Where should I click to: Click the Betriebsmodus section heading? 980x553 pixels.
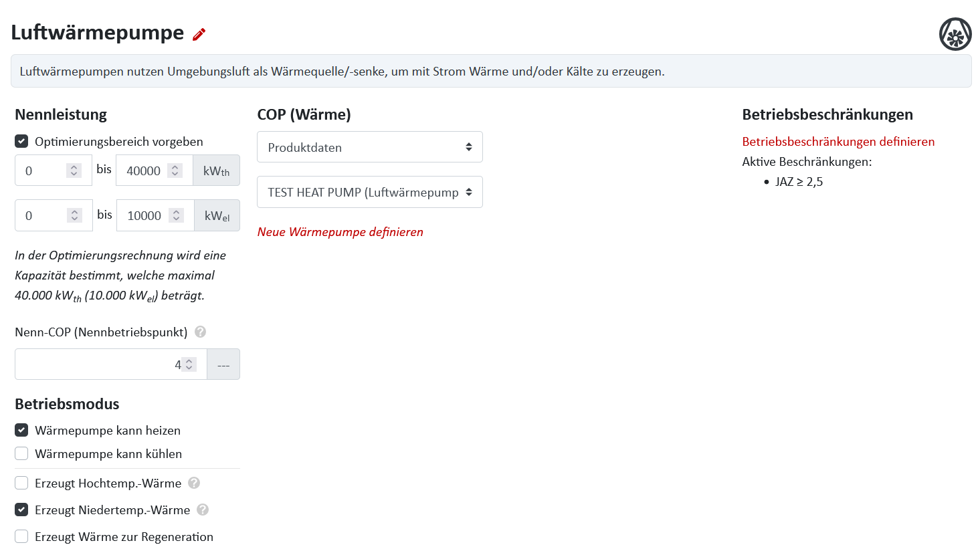pos(67,404)
